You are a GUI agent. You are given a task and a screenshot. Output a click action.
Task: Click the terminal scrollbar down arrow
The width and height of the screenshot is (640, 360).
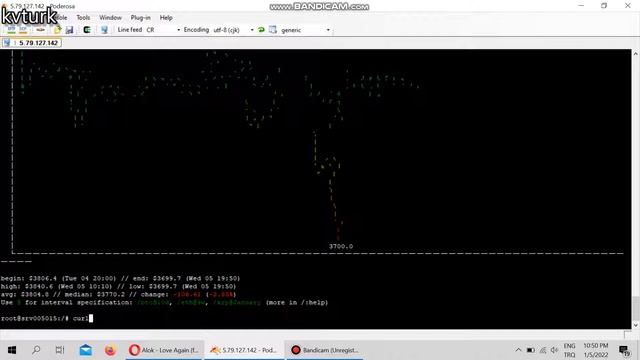click(x=636, y=325)
